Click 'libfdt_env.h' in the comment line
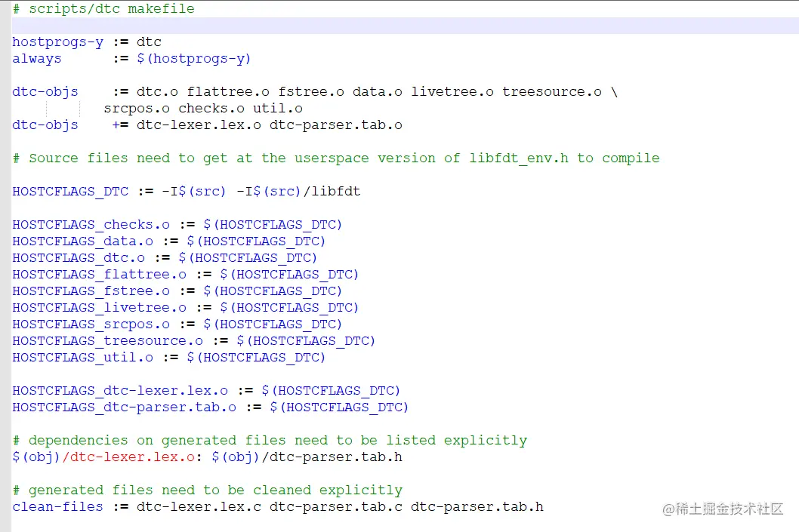 pyautogui.click(x=519, y=158)
